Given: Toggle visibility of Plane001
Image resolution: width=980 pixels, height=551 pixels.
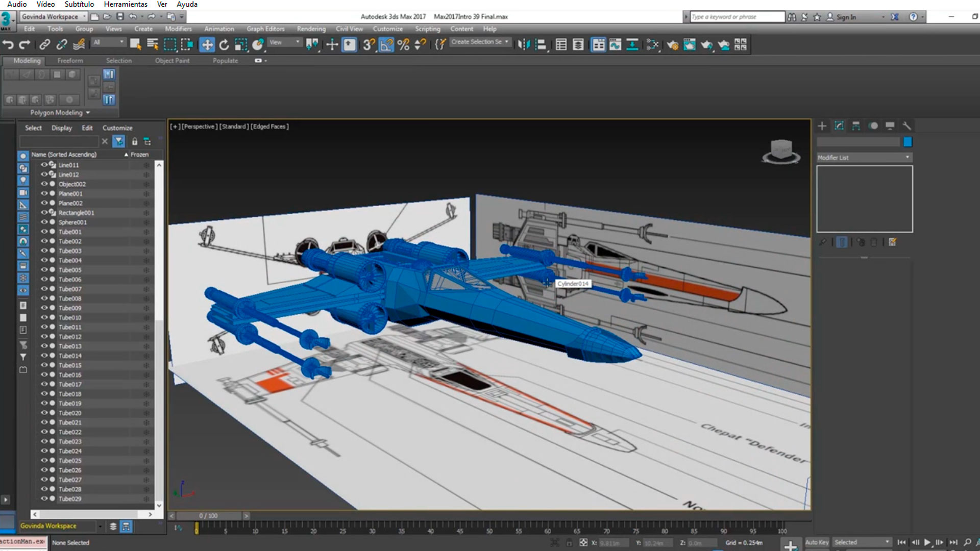Looking at the screenshot, I should (44, 193).
